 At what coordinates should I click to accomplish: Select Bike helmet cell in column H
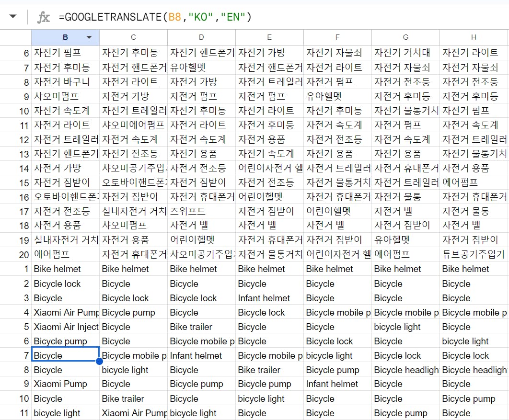point(474,269)
